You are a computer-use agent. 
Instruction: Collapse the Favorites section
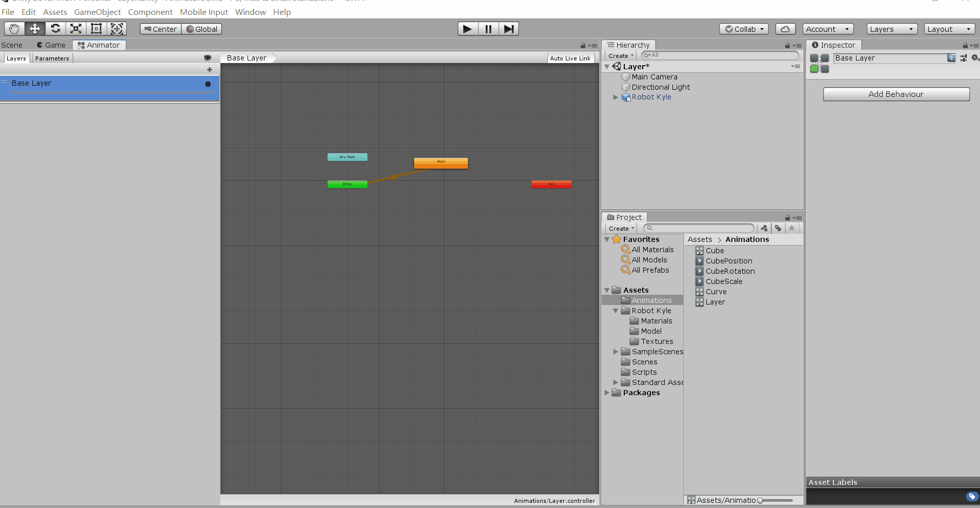pyautogui.click(x=607, y=239)
